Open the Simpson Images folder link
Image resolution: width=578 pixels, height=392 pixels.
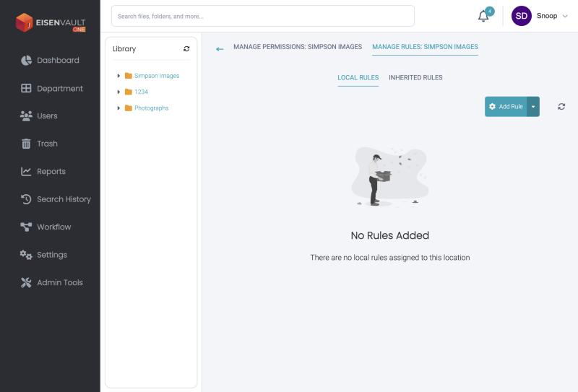click(x=157, y=76)
